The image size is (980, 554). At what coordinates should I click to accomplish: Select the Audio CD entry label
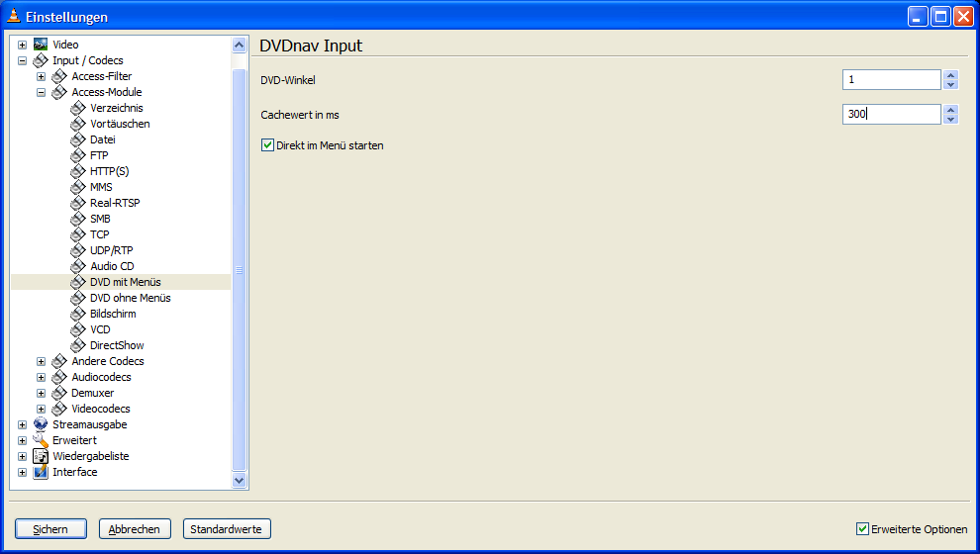[x=112, y=266]
